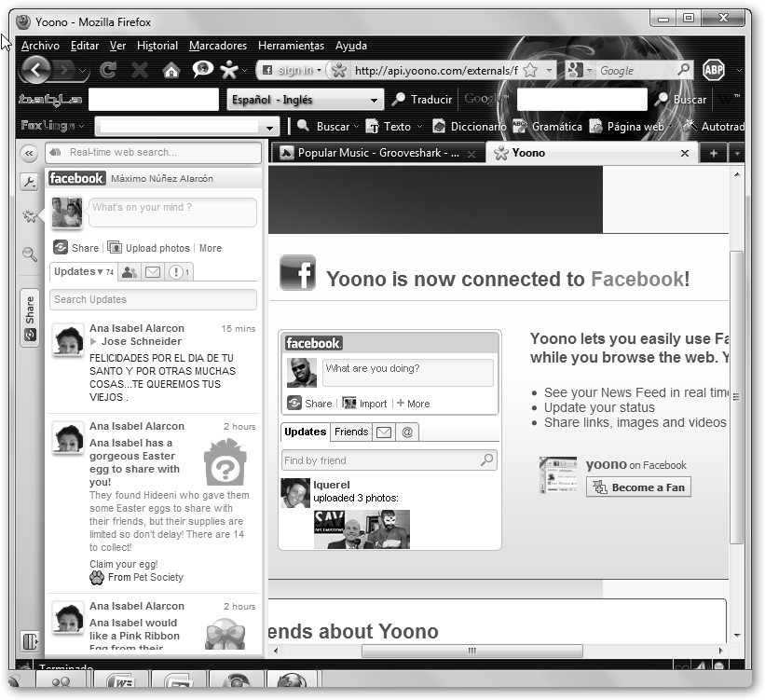765x700 pixels.
Task: Open the sidebar messages envelope tab
Action: 153,272
